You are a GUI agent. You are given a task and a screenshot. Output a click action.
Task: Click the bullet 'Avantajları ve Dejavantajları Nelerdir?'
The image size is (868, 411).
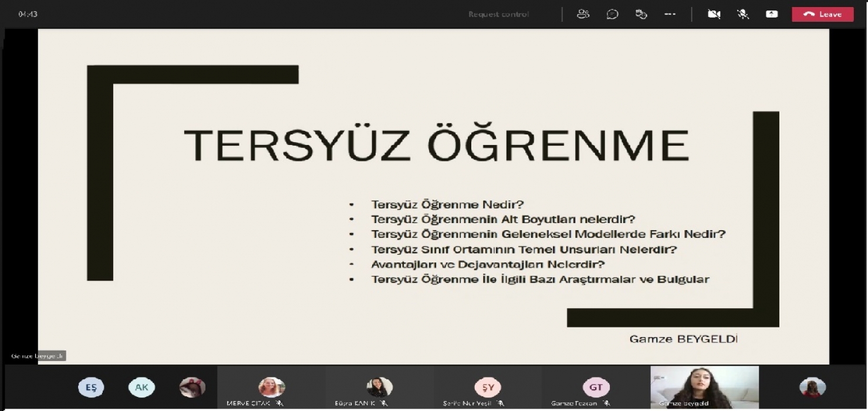point(488,265)
